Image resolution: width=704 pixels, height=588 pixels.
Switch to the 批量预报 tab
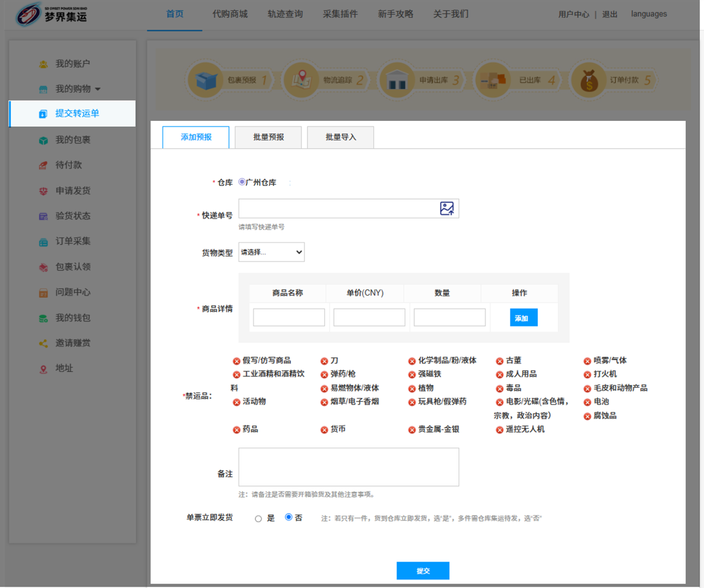268,137
